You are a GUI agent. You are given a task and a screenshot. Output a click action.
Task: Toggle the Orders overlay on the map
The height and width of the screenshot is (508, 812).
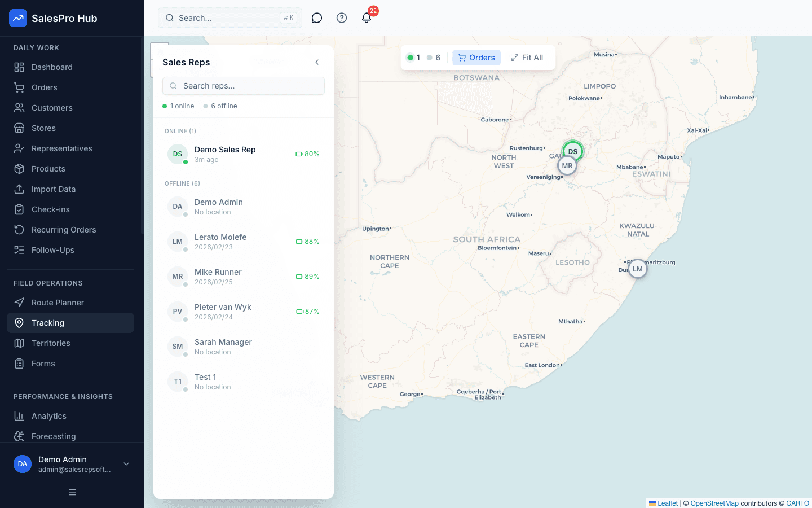click(x=476, y=58)
